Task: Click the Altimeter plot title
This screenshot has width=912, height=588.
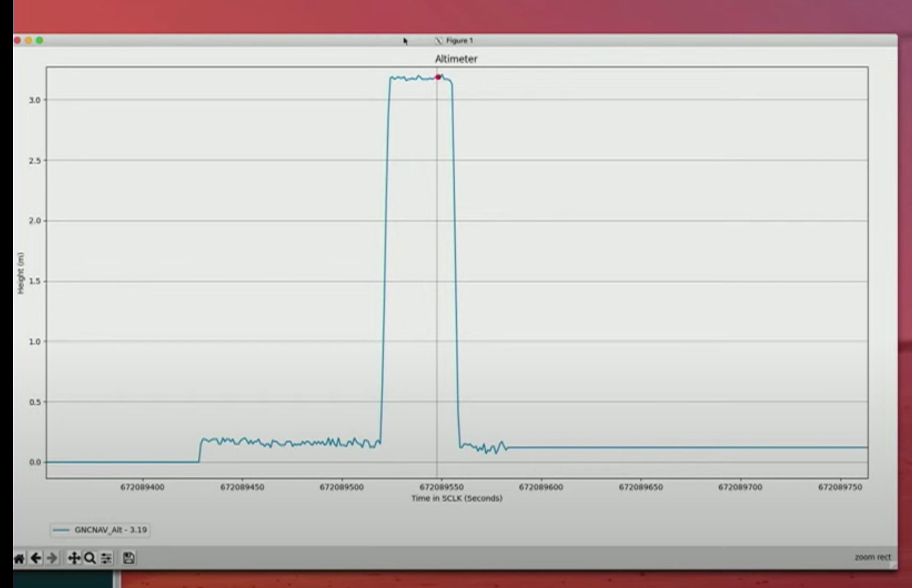Action: pos(456,59)
